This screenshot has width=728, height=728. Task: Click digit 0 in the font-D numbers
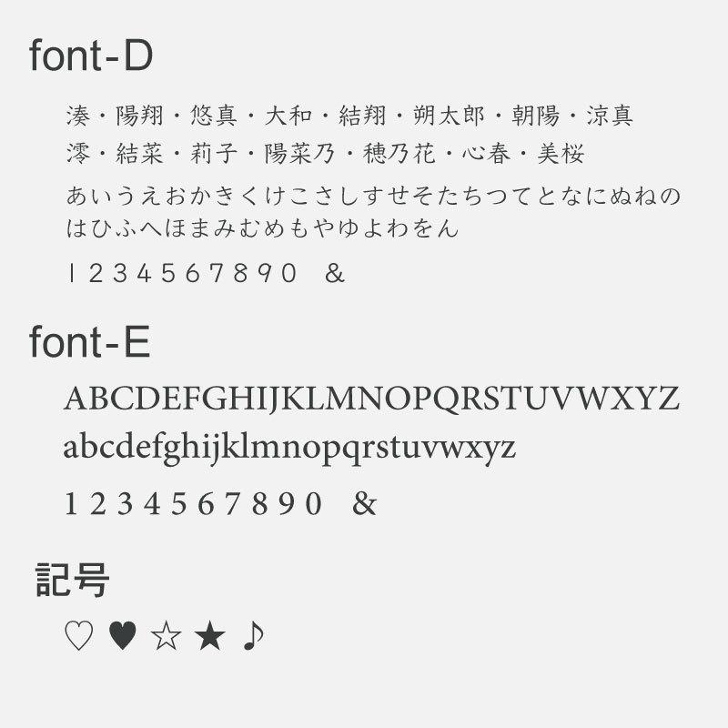click(x=288, y=273)
